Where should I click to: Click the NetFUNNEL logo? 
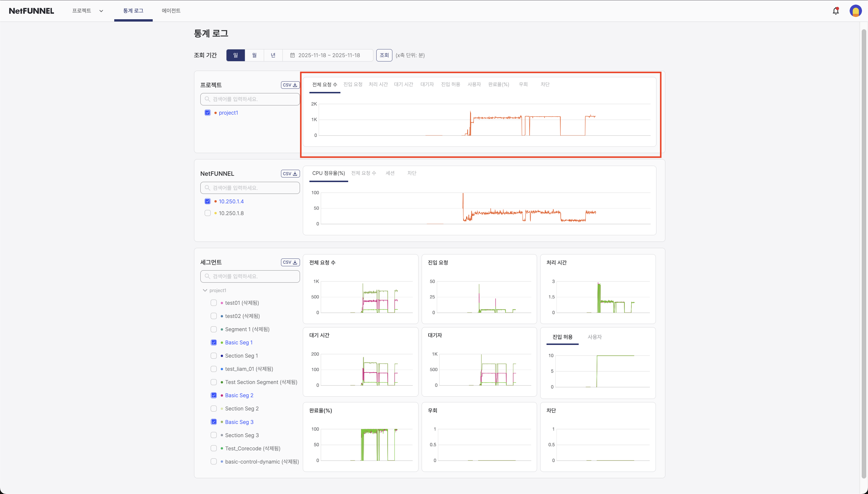[31, 11]
